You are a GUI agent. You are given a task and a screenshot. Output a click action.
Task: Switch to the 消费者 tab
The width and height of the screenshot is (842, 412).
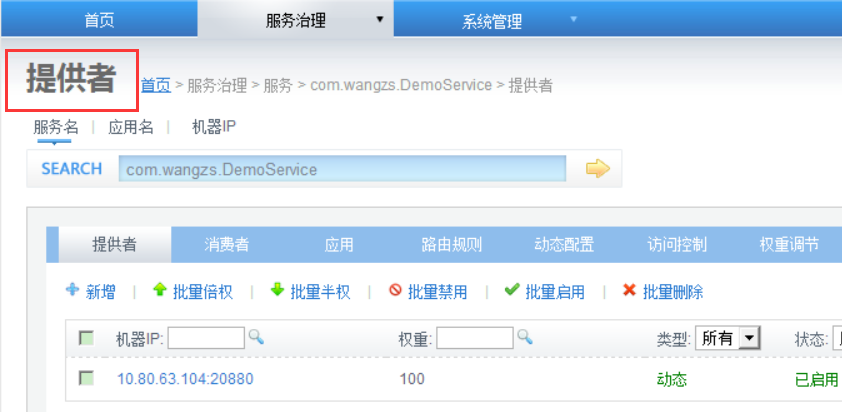227,245
